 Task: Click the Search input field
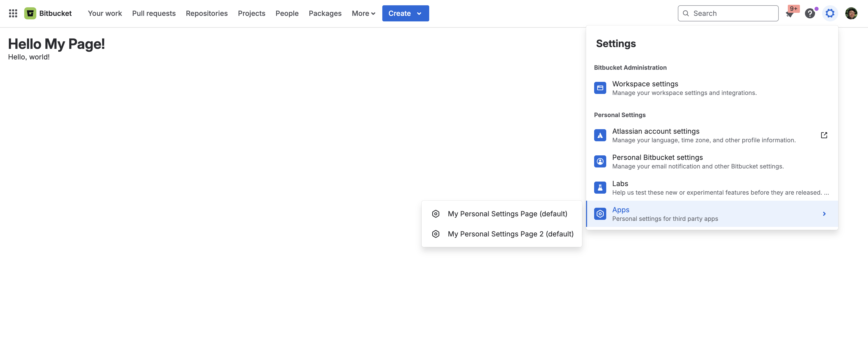pyautogui.click(x=728, y=13)
